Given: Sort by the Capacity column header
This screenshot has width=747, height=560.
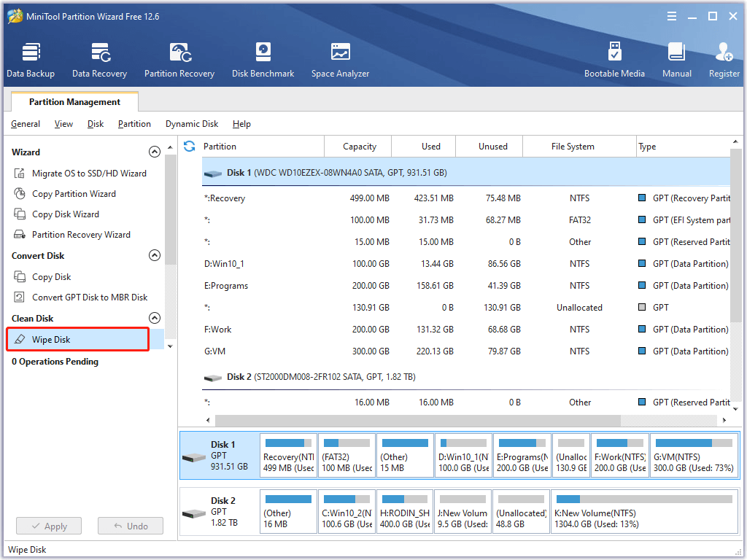Looking at the screenshot, I should (x=358, y=146).
